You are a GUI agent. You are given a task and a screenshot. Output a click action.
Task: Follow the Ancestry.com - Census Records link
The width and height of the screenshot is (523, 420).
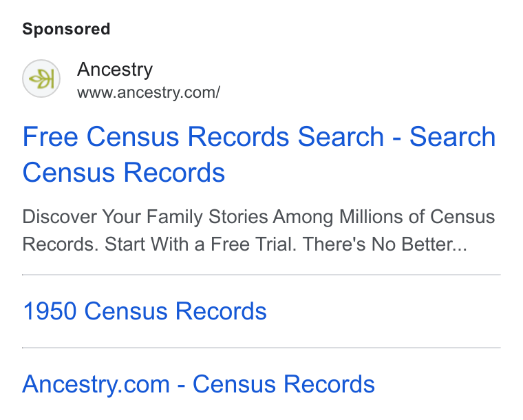click(198, 385)
